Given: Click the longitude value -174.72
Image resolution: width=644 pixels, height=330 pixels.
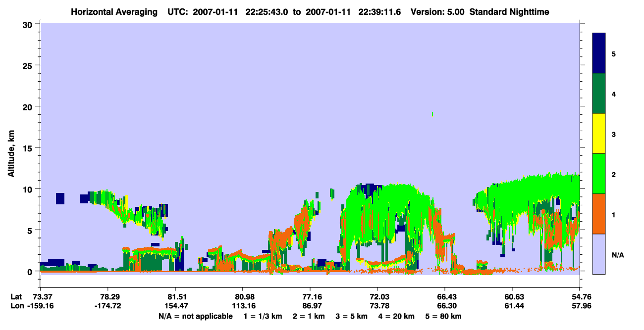Looking at the screenshot, I should point(107,306).
